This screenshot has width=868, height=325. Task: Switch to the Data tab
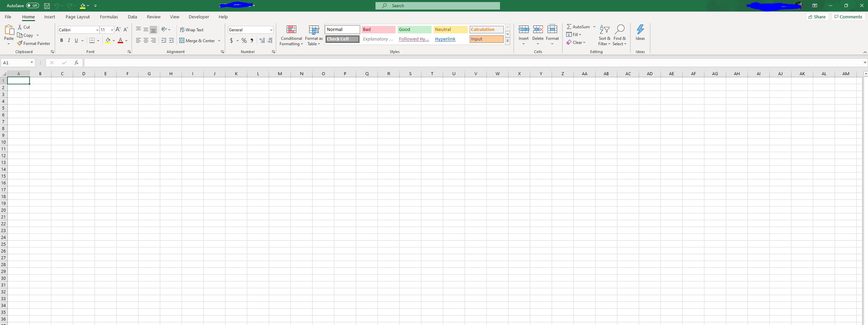pos(132,17)
